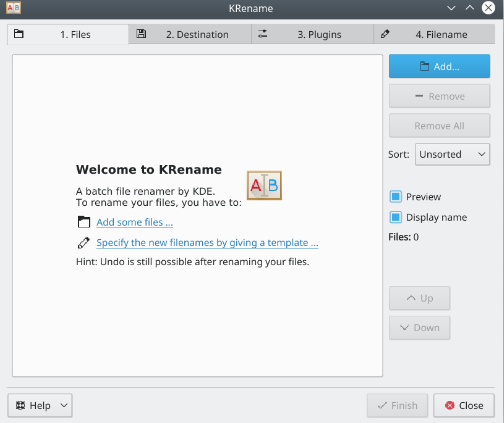Viewport: 504px width, 423px height.
Task: Click the lifebuoy Help icon
Action: click(x=21, y=405)
